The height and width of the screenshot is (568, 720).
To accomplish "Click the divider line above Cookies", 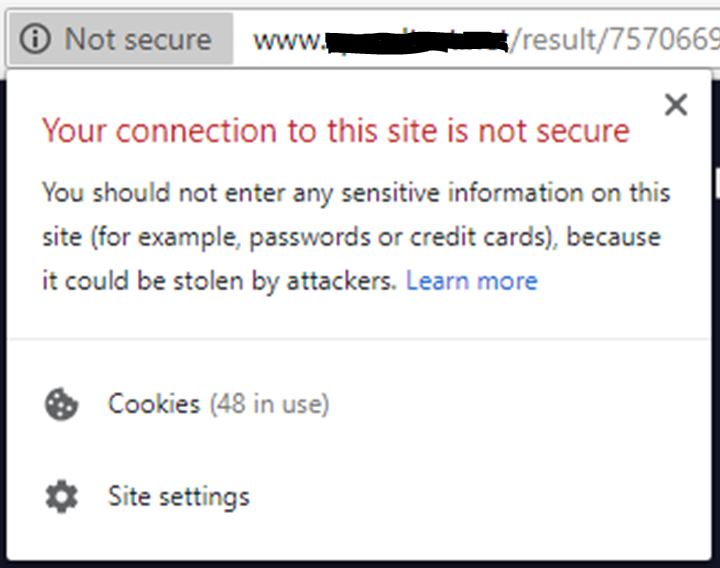I will click(x=359, y=339).
